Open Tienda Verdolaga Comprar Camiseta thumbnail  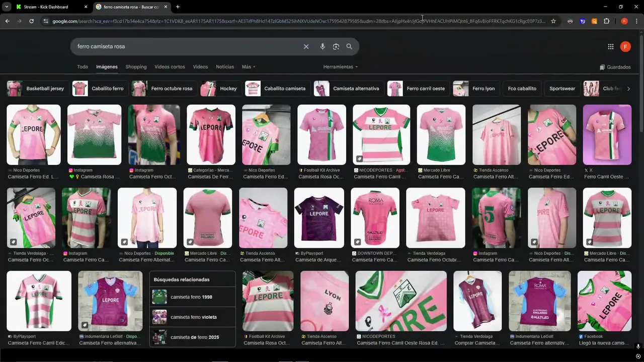click(x=477, y=301)
